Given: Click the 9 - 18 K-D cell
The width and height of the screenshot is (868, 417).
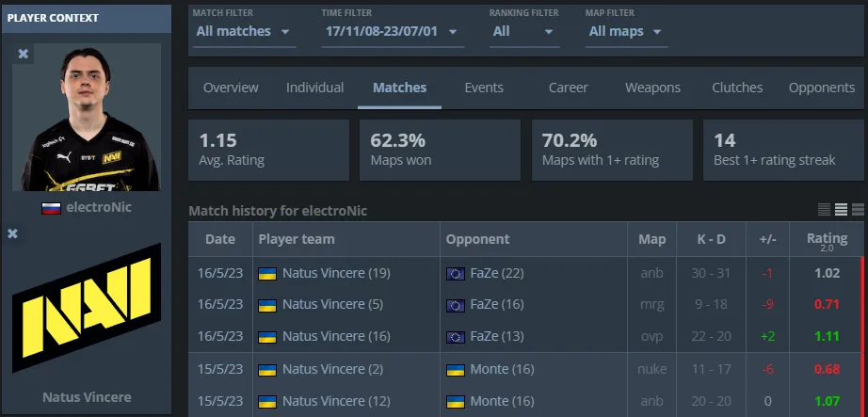Looking at the screenshot, I should 712,304.
